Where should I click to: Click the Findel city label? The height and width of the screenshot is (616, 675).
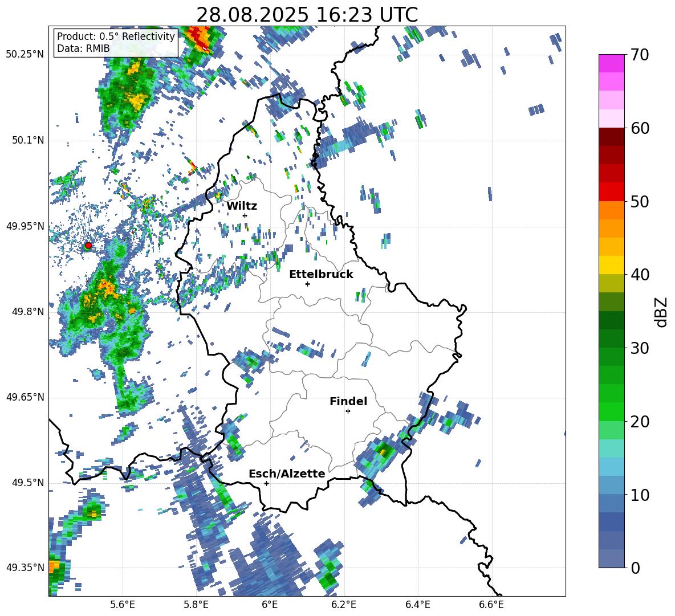coord(348,401)
